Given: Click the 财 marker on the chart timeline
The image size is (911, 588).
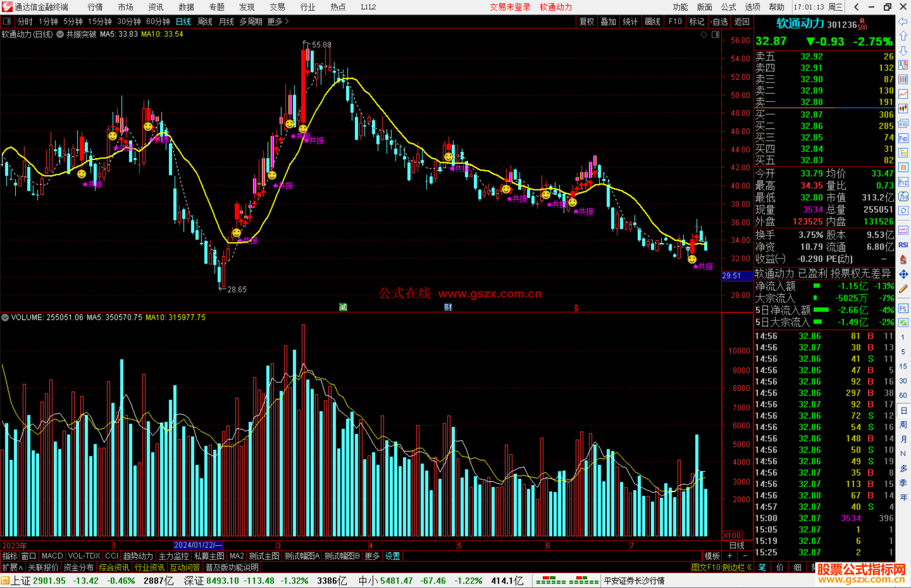Looking at the screenshot, I should click(x=448, y=307).
